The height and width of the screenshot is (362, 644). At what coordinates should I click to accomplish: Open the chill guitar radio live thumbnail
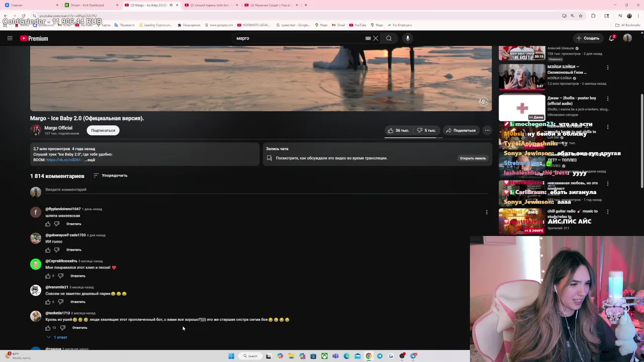(x=522, y=221)
